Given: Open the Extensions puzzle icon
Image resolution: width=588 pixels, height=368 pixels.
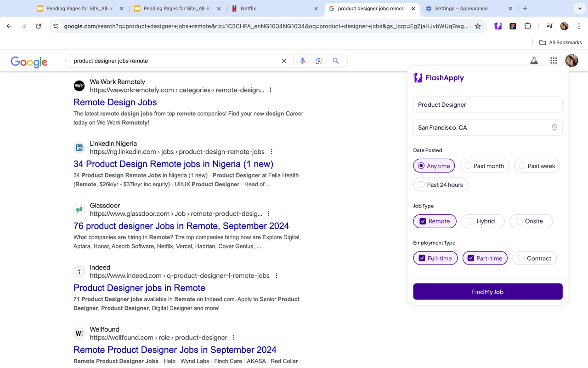Looking at the screenshot, I should (527, 26).
